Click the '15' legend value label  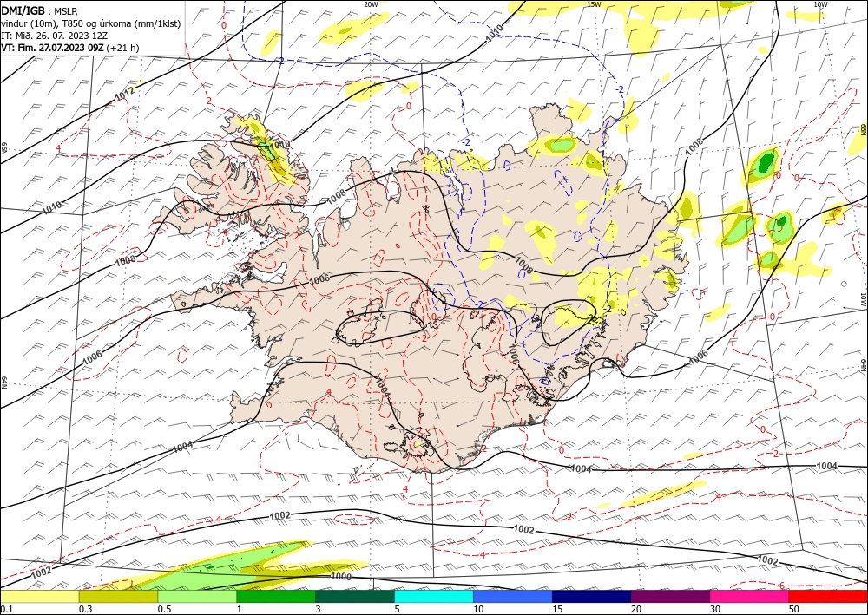point(557,609)
